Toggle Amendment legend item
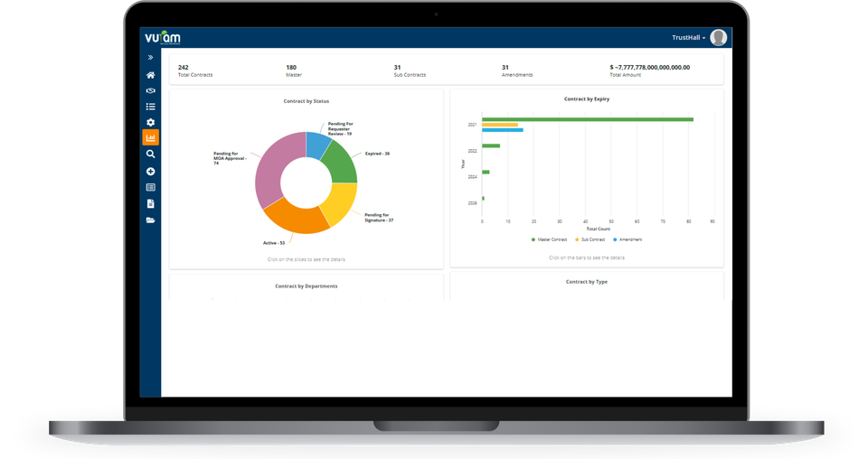Image resolution: width=868 pixels, height=459 pixels. click(627, 239)
